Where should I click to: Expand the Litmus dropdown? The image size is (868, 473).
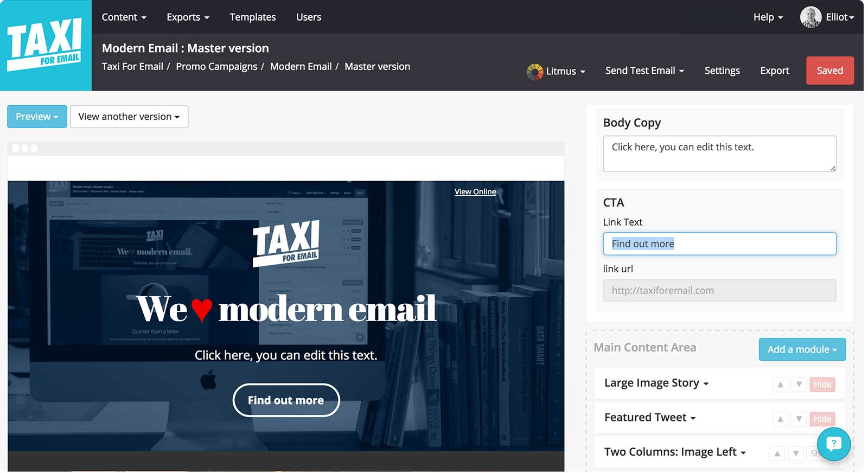tap(565, 72)
